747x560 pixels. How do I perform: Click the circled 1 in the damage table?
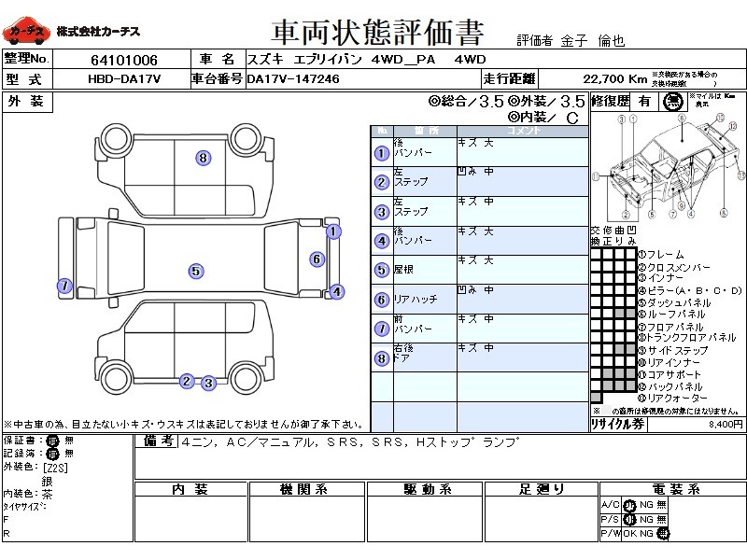click(381, 154)
